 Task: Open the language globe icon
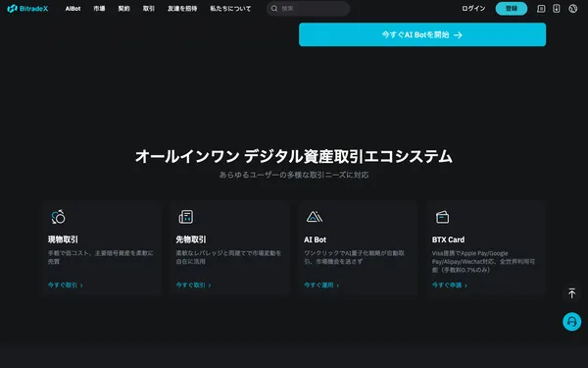coord(572,8)
